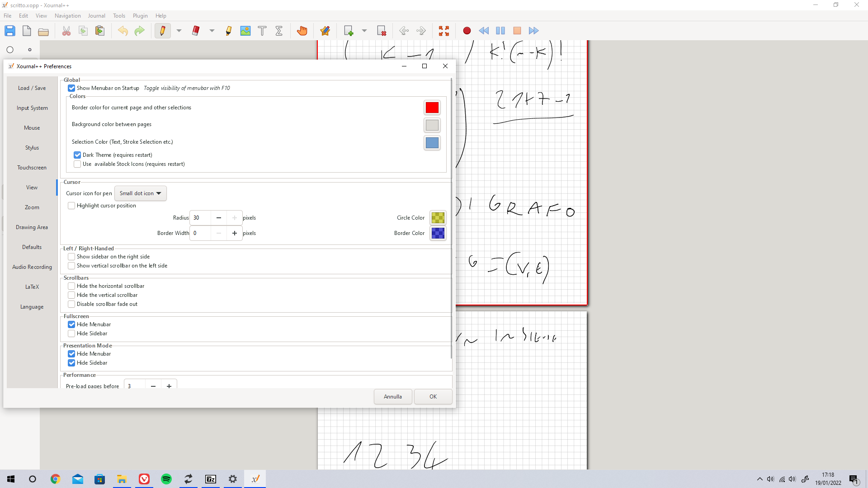Check Show sidebar on the right side

click(71, 257)
